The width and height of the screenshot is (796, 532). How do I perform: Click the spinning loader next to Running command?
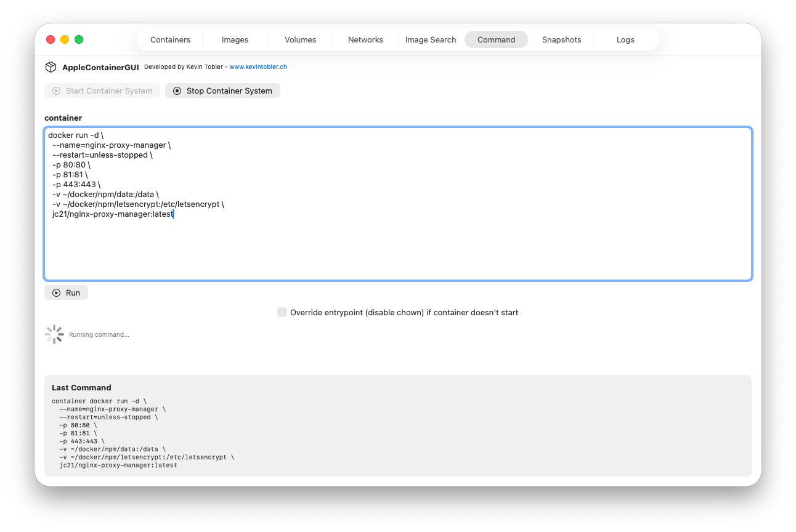tap(54, 334)
